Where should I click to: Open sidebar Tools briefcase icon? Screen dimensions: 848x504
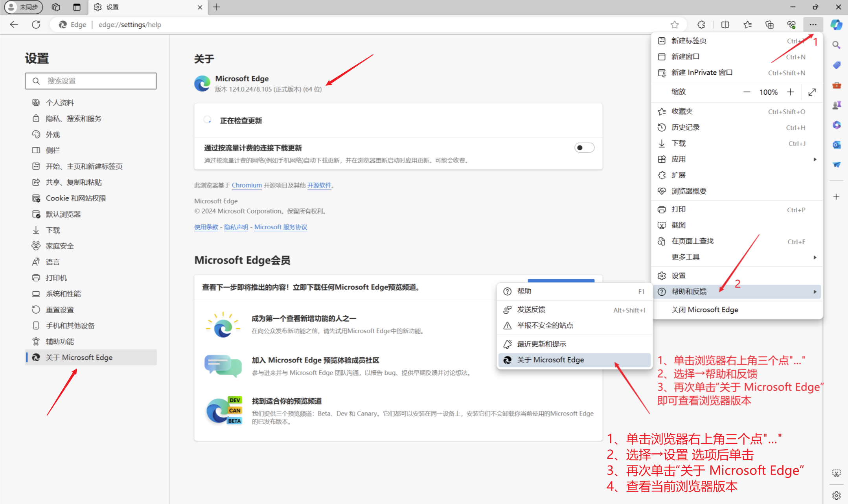coord(836,85)
